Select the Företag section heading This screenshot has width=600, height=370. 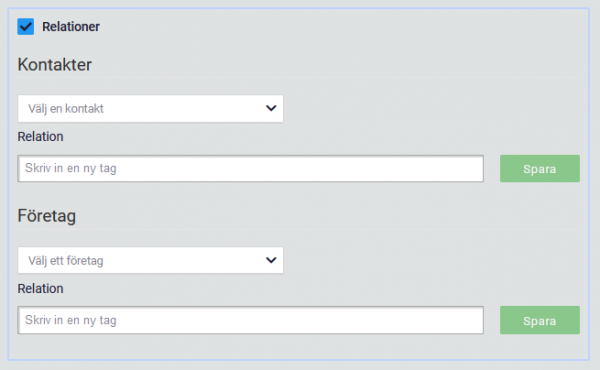[x=47, y=216]
